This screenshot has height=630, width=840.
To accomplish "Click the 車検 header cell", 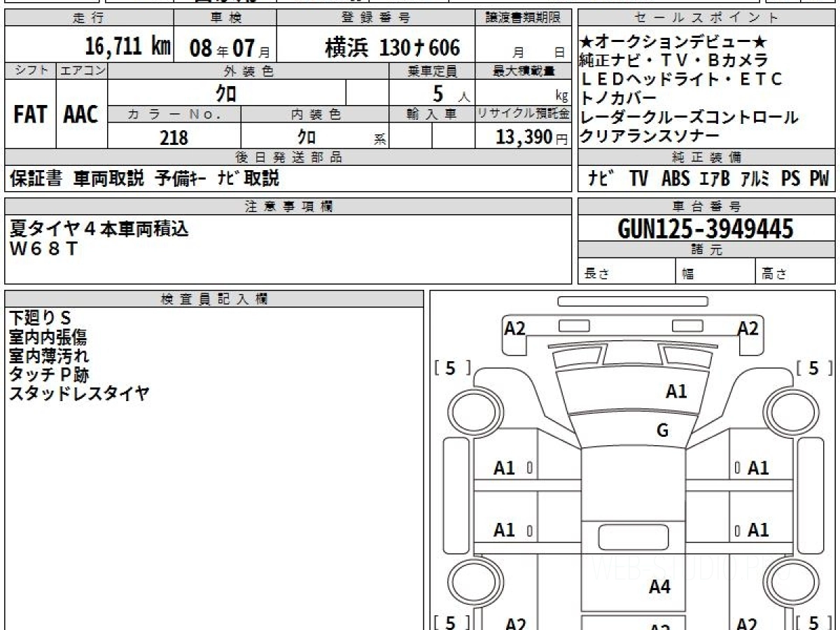I will point(225,18).
